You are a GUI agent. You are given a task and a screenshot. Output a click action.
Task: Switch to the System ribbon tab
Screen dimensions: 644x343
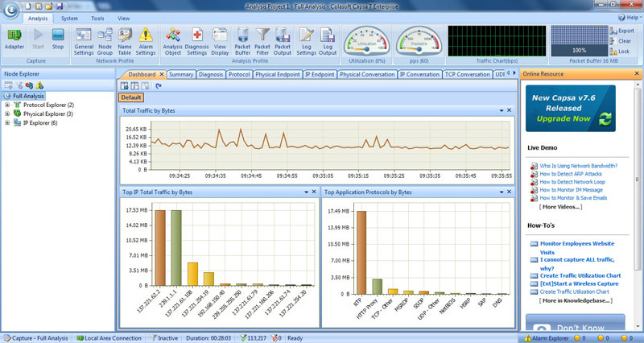(x=69, y=19)
